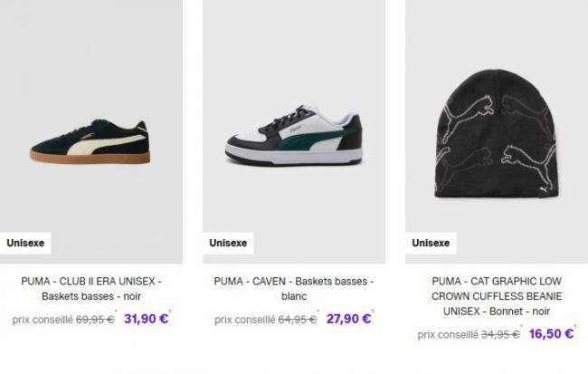The height and width of the screenshot is (374, 588).
Task: Open PUMA - CLUB II ERA UNISEX title link
Action: (x=91, y=289)
